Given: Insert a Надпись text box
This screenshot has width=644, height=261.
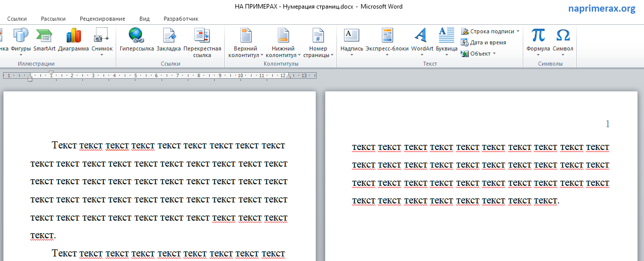Looking at the screenshot, I should (352, 41).
